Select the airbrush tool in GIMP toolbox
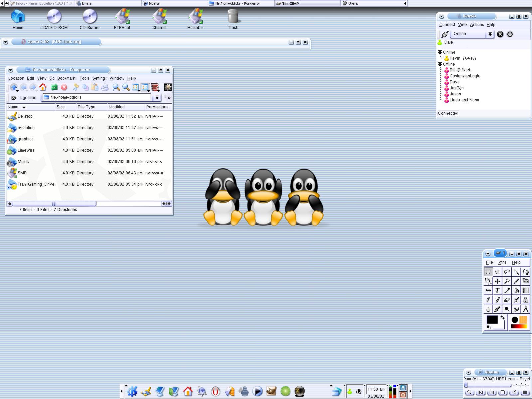Image resolution: width=532 pixels, height=399 pixels. pos(516,300)
